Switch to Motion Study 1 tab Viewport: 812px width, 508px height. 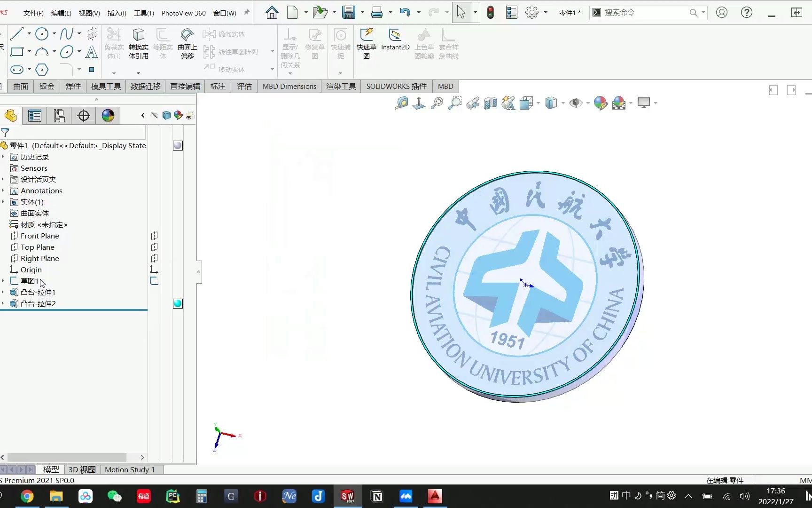[130, 469]
